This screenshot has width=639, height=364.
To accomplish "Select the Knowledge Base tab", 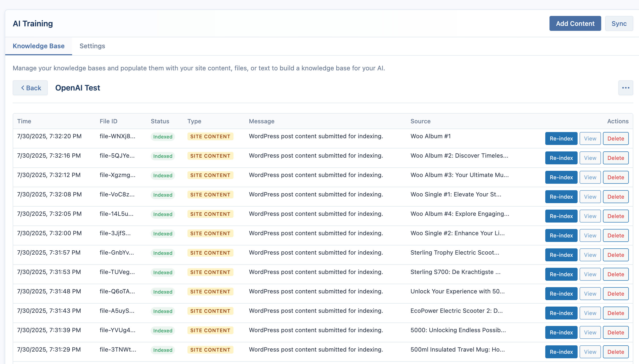I will tap(39, 46).
